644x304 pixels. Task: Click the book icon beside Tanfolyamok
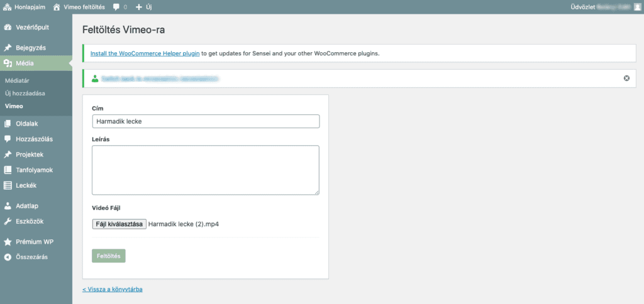[x=8, y=170]
